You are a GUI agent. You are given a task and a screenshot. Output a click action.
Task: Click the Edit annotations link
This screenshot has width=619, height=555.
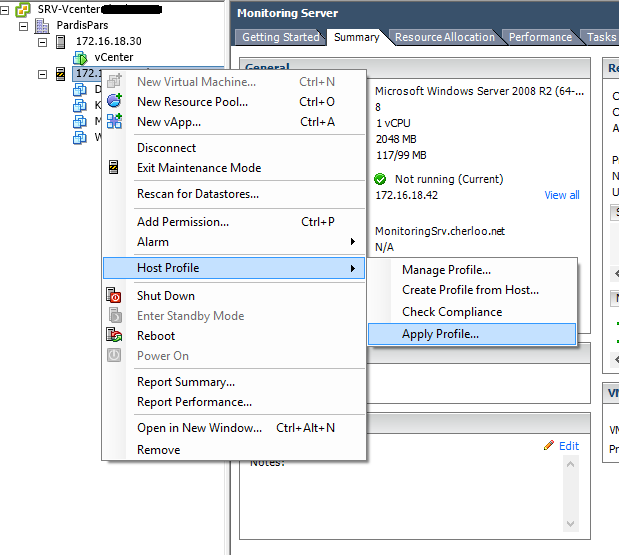click(x=569, y=446)
